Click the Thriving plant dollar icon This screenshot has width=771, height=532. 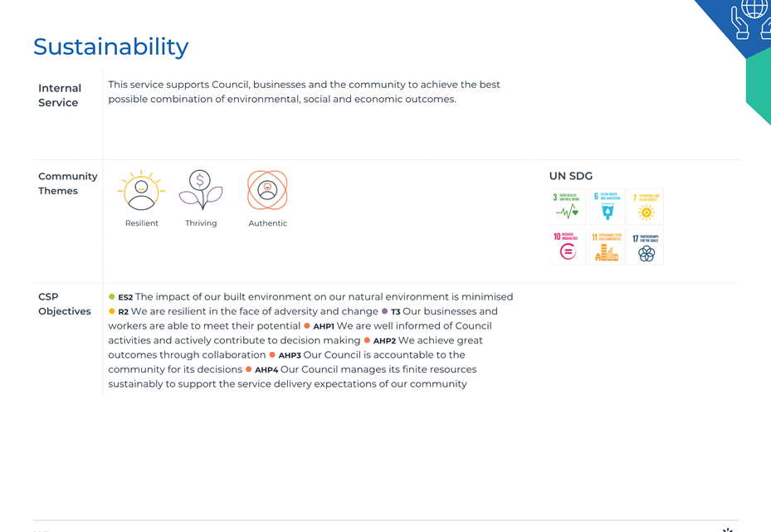tap(201, 190)
